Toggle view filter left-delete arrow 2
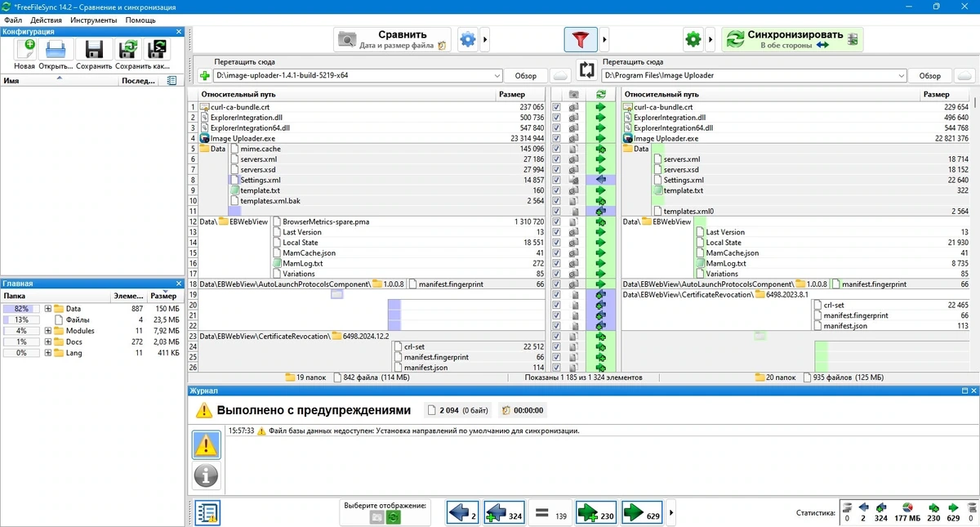Screen dimensions: 980x527 click(x=463, y=513)
